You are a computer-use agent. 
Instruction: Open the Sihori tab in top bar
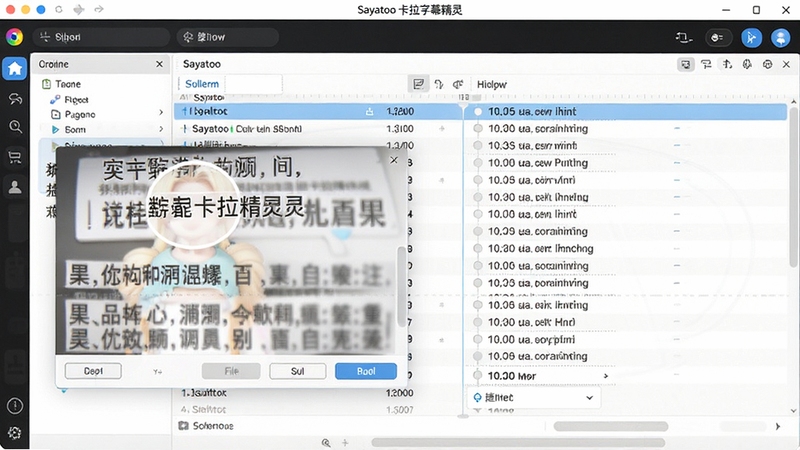pos(101,37)
